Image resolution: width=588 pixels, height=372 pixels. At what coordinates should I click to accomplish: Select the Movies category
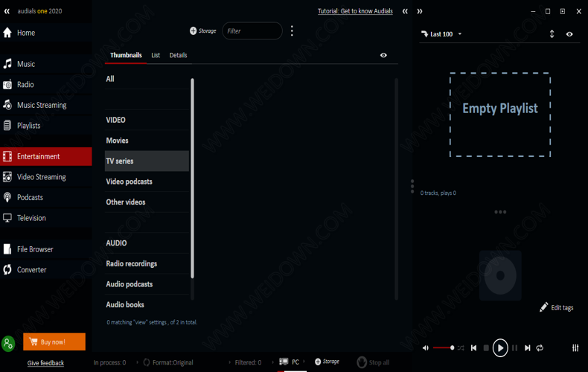click(118, 141)
